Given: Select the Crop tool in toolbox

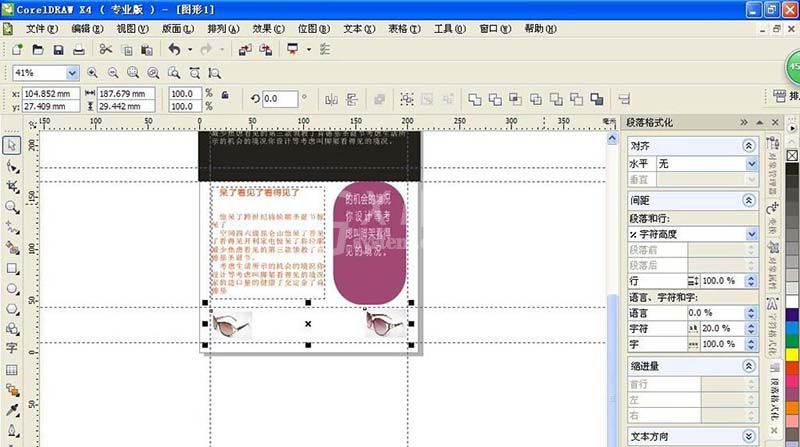Looking at the screenshot, I should pyautogui.click(x=12, y=187).
